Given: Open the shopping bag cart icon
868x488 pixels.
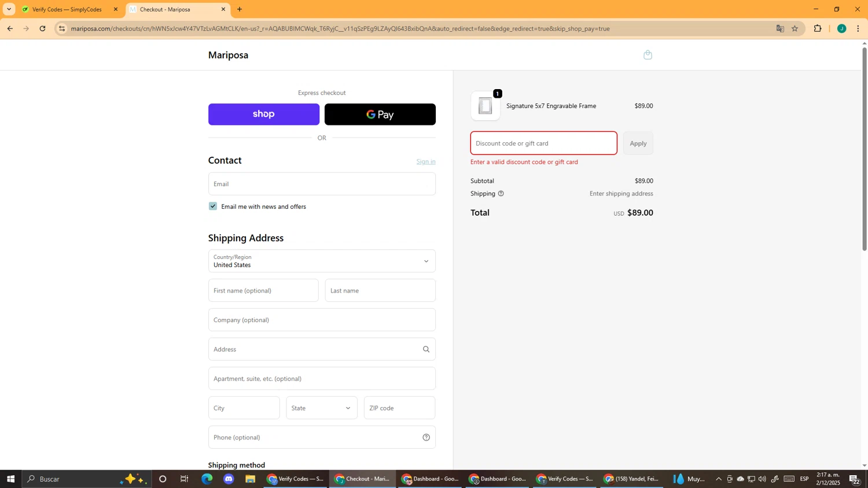Looking at the screenshot, I should [648, 55].
